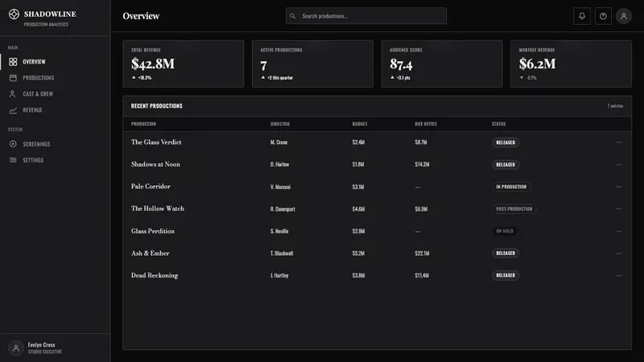Click director 'R. Davenport'
The image size is (644, 362).
click(x=283, y=209)
